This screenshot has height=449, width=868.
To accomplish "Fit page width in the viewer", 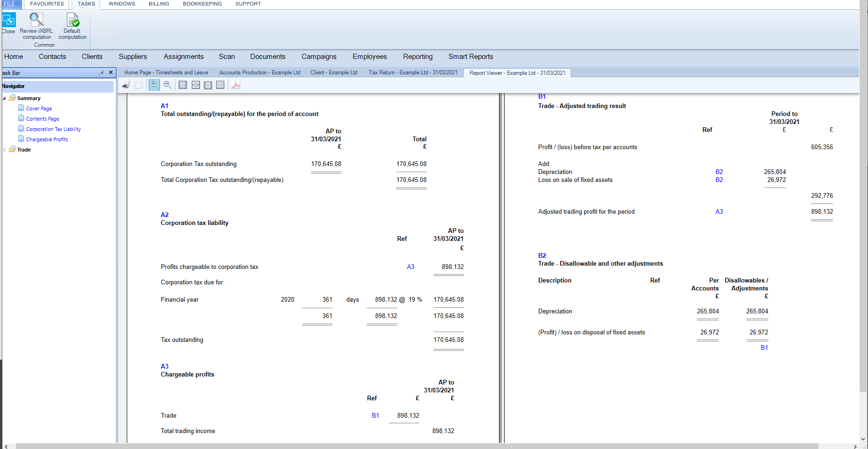I will pos(196,85).
